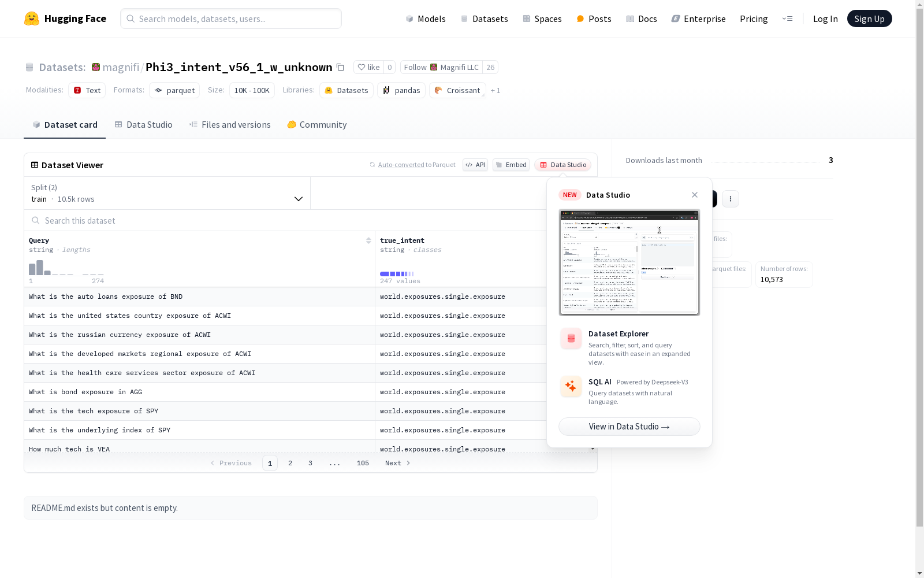Copy the dataset name to clipboard
The width and height of the screenshot is (924, 578).
coord(341,68)
